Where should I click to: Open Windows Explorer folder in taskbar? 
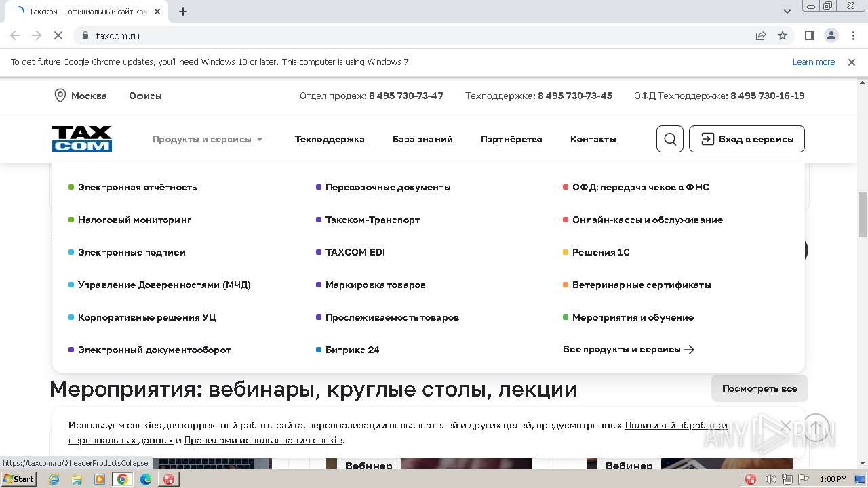point(77,479)
